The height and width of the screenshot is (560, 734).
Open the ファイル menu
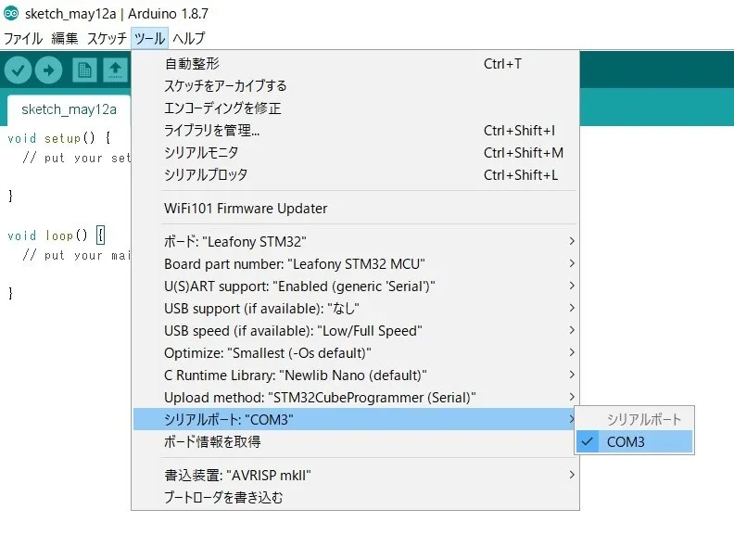tap(23, 39)
